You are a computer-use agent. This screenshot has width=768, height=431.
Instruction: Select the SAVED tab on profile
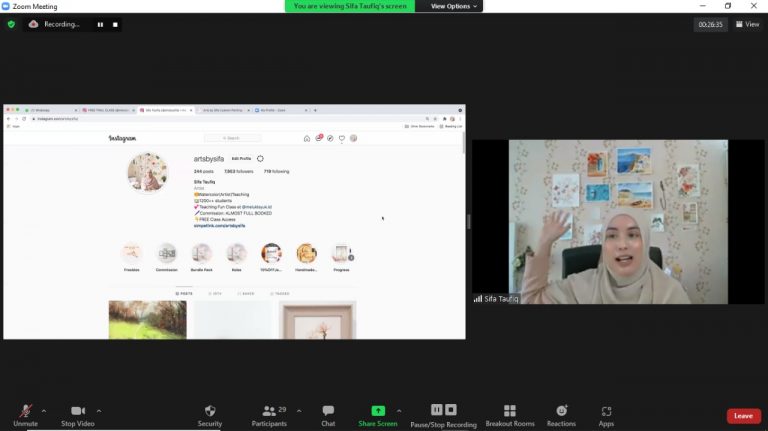(x=246, y=293)
